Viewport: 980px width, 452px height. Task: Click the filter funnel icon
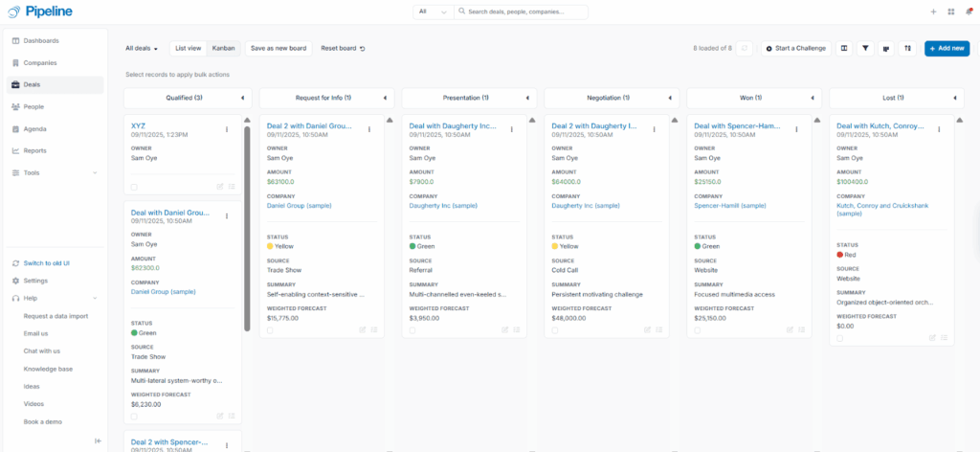(865, 48)
